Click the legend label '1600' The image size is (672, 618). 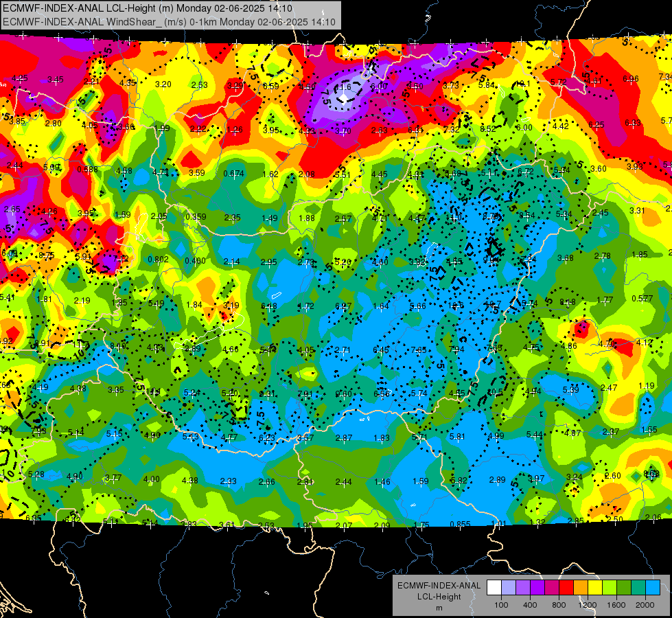(616, 605)
